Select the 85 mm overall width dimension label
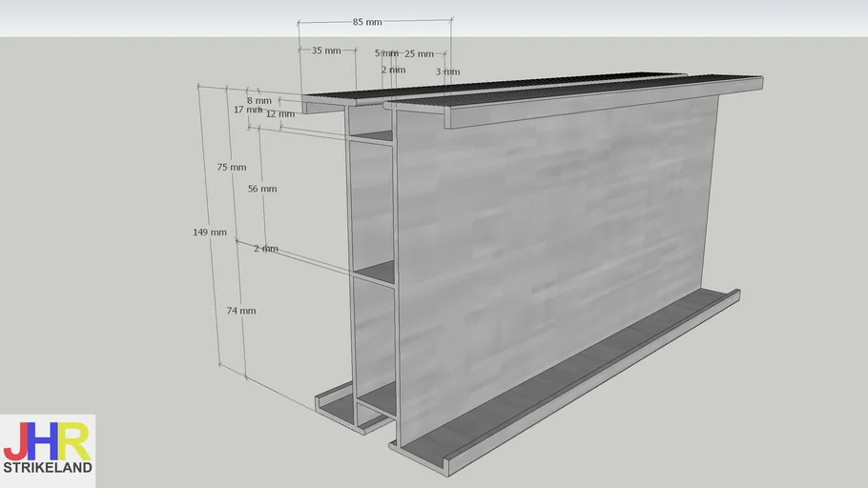Screen dimensions: 868x488 [367, 22]
